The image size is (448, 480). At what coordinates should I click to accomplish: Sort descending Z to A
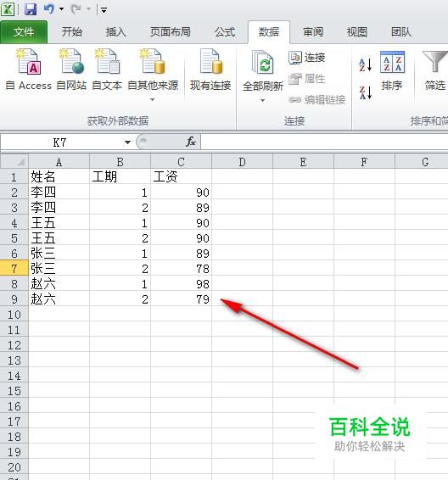click(x=366, y=92)
